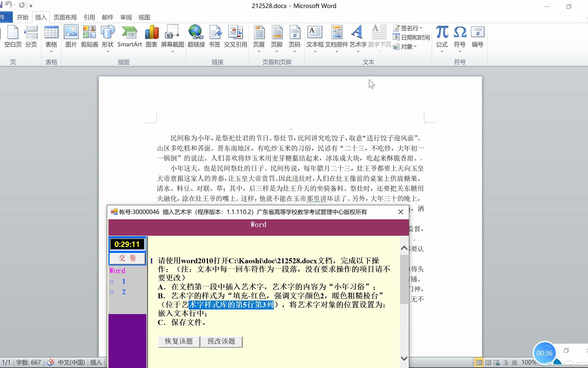This screenshot has width=588, height=368.
Task: Click the 100% zoom level button
Action: 529,362
